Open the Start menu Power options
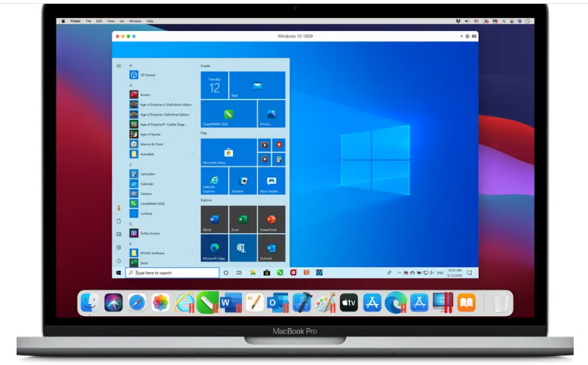The width and height of the screenshot is (588, 365). (119, 261)
